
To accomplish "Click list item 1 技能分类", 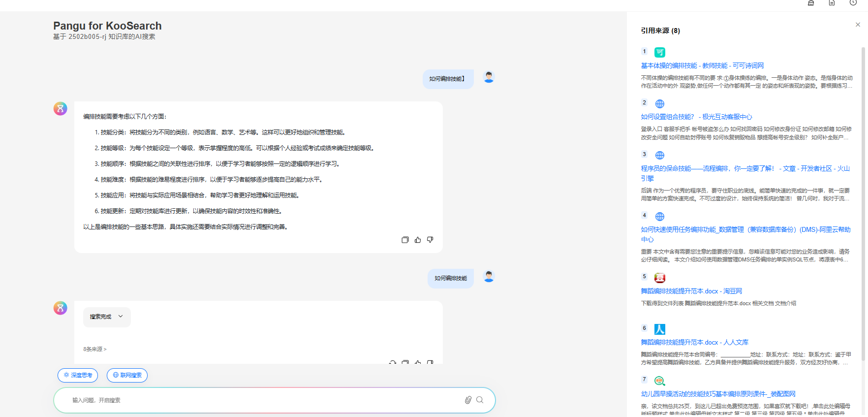I will [221, 132].
